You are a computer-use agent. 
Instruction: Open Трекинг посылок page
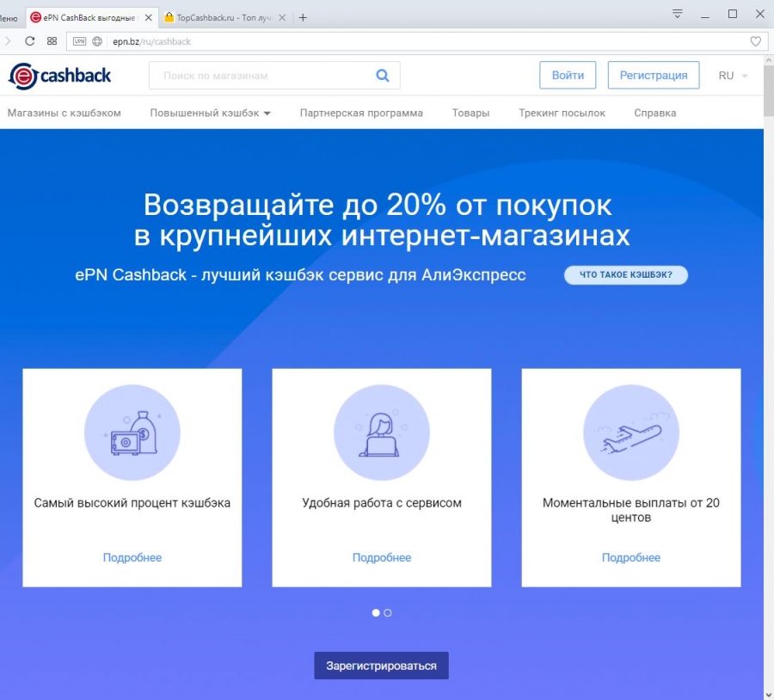tap(562, 113)
